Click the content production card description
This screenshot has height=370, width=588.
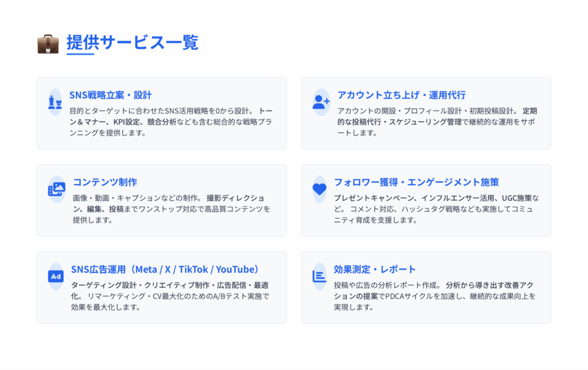pos(172,209)
